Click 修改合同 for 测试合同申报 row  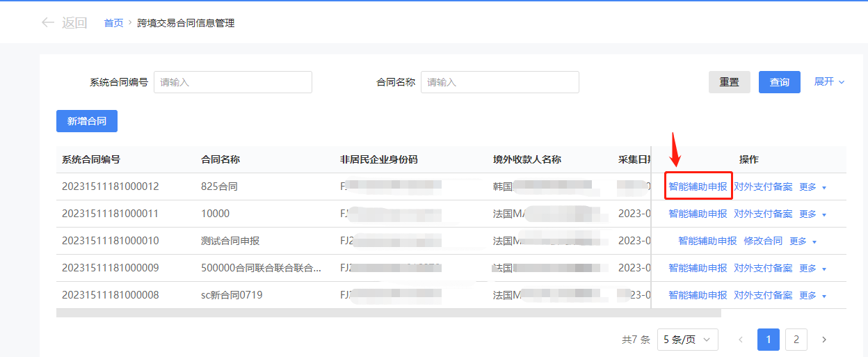(x=763, y=241)
